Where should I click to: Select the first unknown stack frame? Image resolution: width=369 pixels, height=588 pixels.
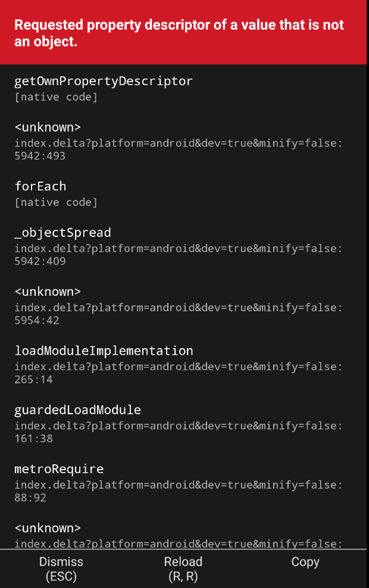coord(48,127)
